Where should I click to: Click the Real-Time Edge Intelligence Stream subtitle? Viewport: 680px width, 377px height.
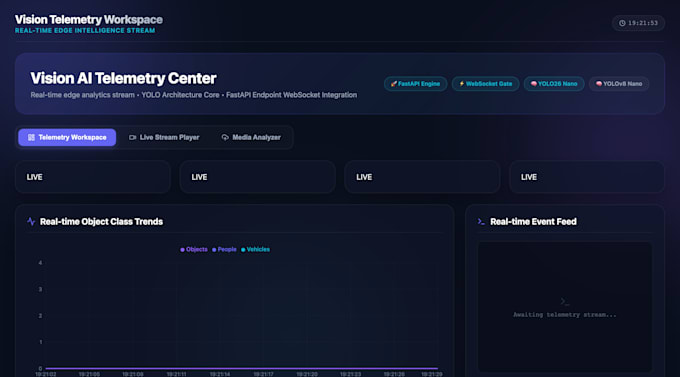tap(85, 30)
